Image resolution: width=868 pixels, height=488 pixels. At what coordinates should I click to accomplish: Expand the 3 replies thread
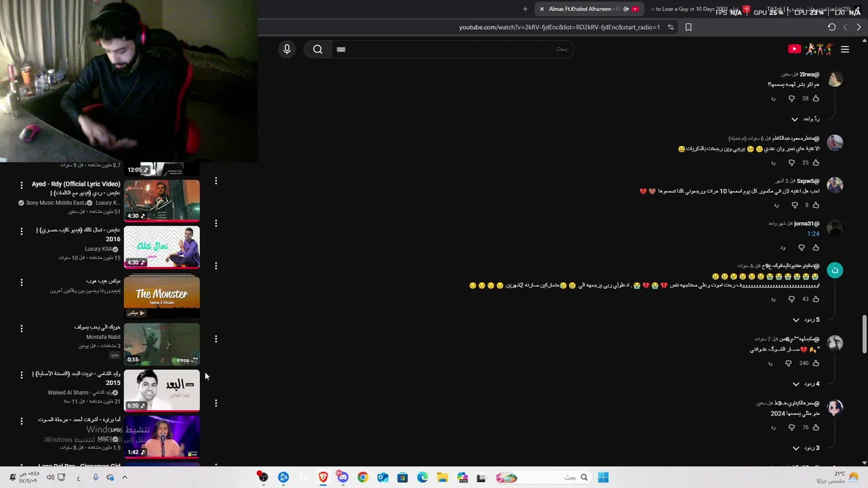tap(806, 448)
